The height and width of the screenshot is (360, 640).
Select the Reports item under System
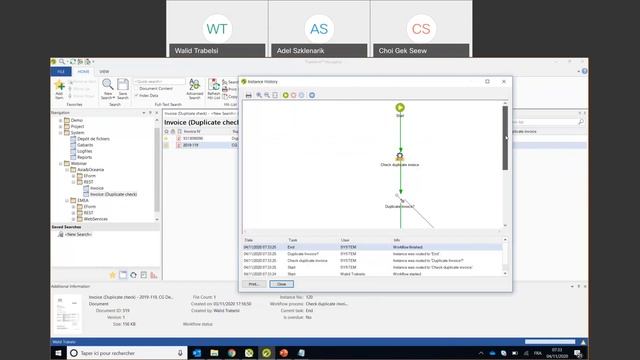(x=84, y=157)
